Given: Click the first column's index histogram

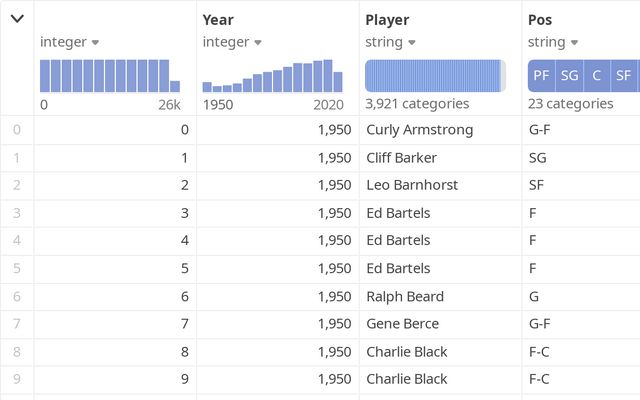Looking at the screenshot, I should pos(110,76).
